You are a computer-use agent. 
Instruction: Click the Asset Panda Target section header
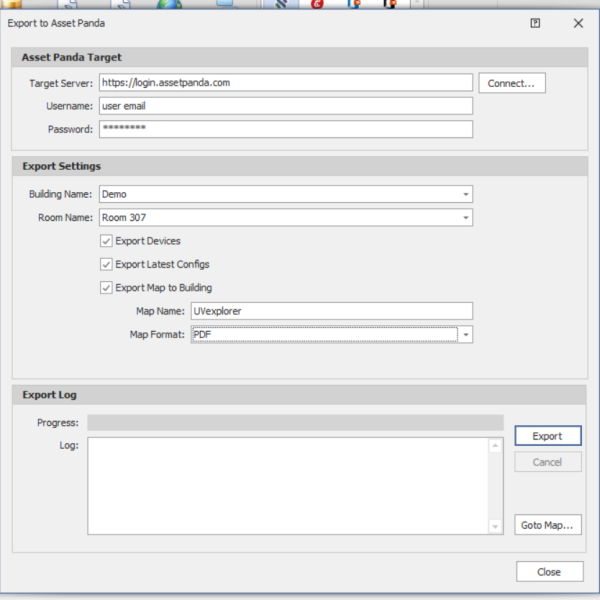point(300,57)
